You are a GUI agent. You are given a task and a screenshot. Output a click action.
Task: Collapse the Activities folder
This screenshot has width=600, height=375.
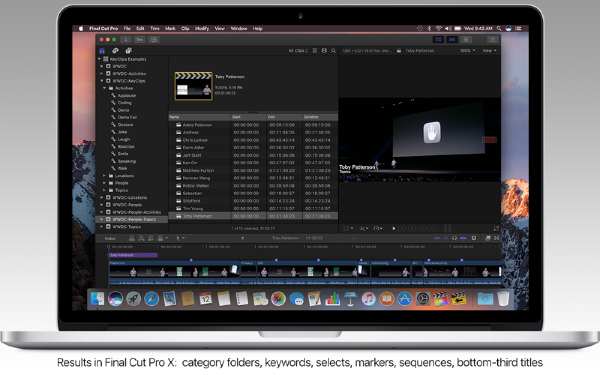tap(104, 88)
